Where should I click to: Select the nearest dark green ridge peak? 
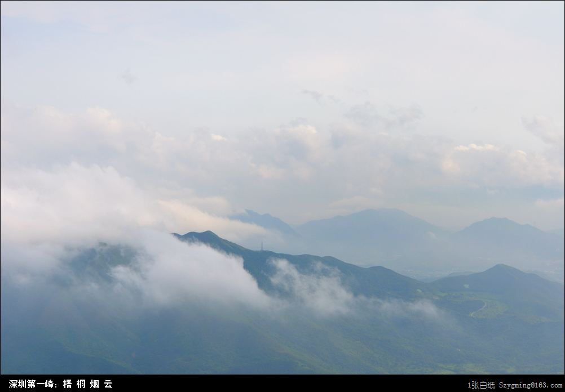pos(206,234)
